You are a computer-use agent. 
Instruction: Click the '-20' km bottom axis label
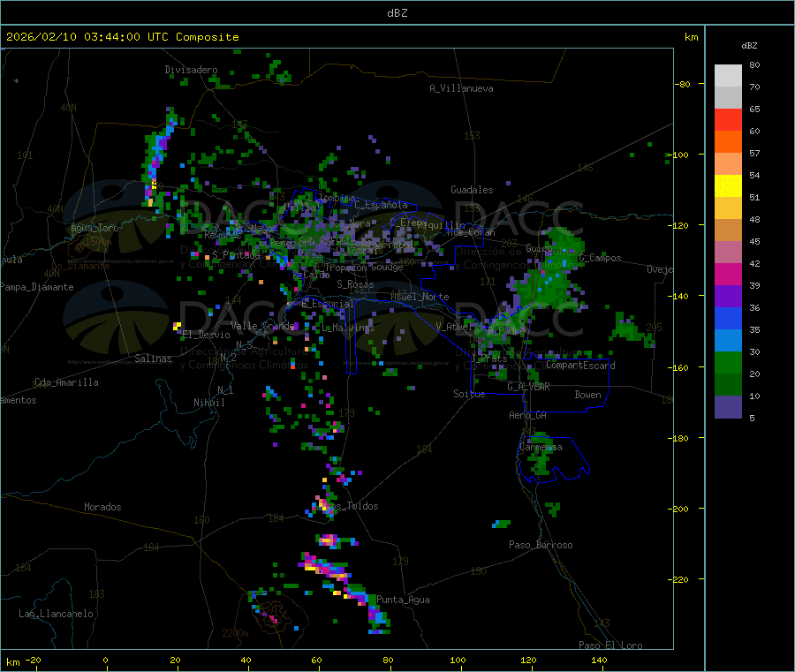point(34,660)
